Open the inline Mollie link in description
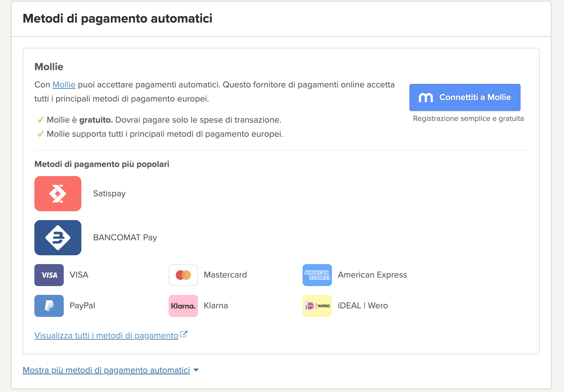 tap(64, 85)
